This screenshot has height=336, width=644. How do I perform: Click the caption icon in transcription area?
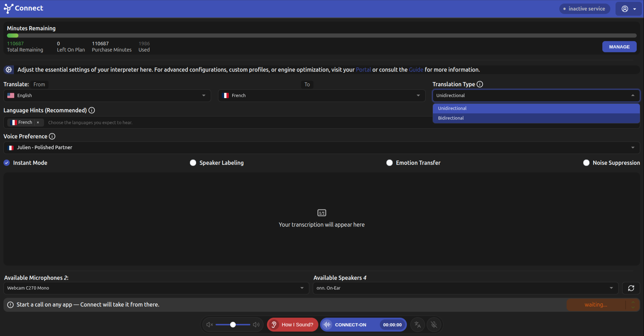[x=322, y=213]
